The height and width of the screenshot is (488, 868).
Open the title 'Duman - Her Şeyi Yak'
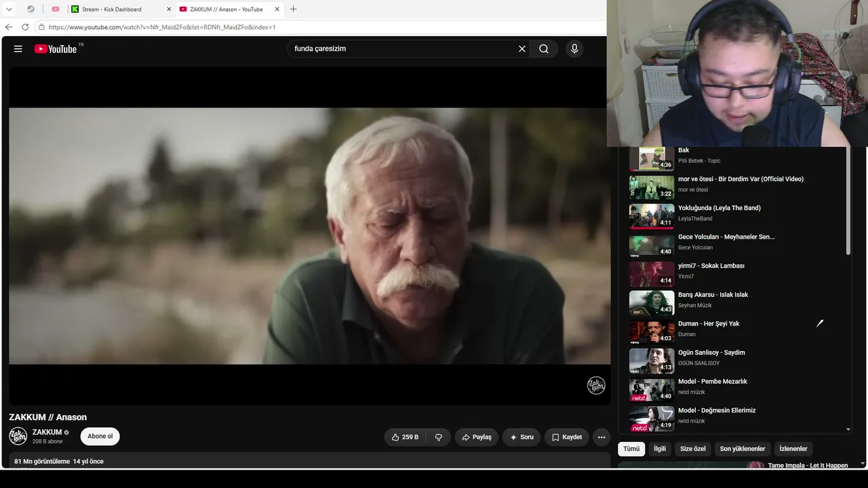(709, 324)
